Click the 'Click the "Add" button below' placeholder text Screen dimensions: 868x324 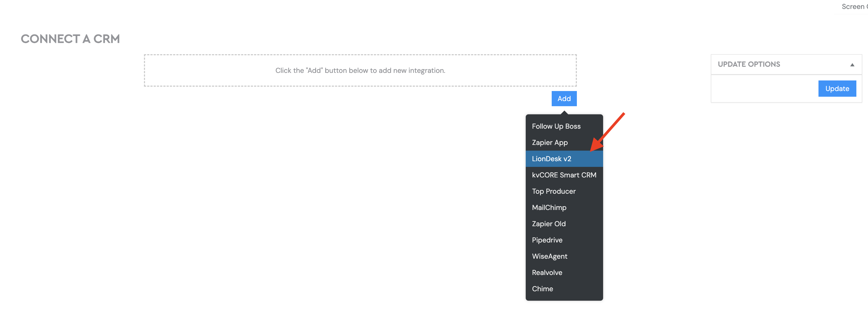pyautogui.click(x=360, y=70)
